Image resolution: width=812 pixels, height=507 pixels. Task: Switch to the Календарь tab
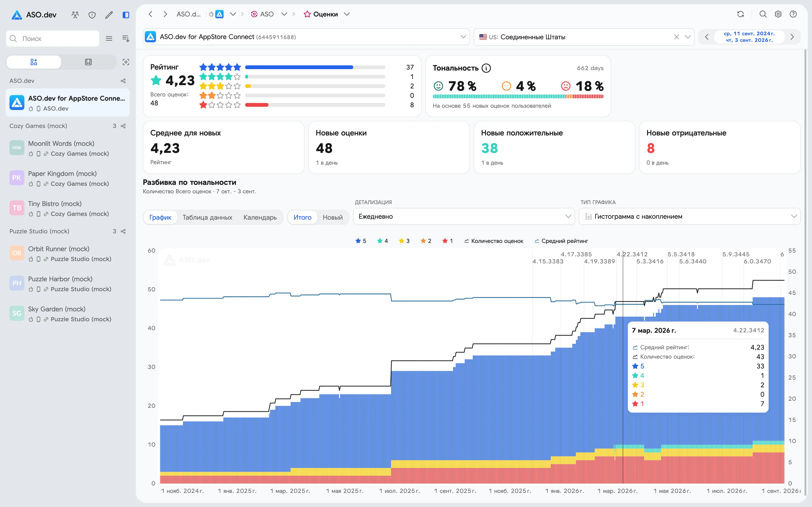(x=260, y=217)
